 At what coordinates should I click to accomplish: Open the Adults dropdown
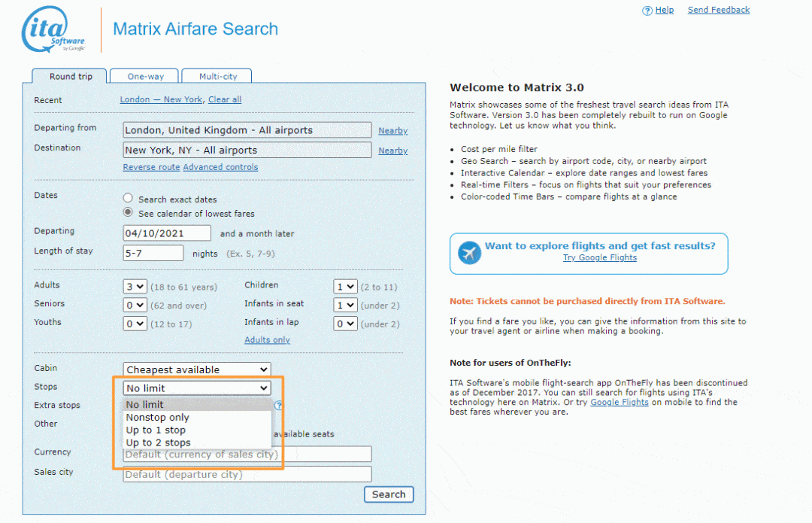coord(135,285)
